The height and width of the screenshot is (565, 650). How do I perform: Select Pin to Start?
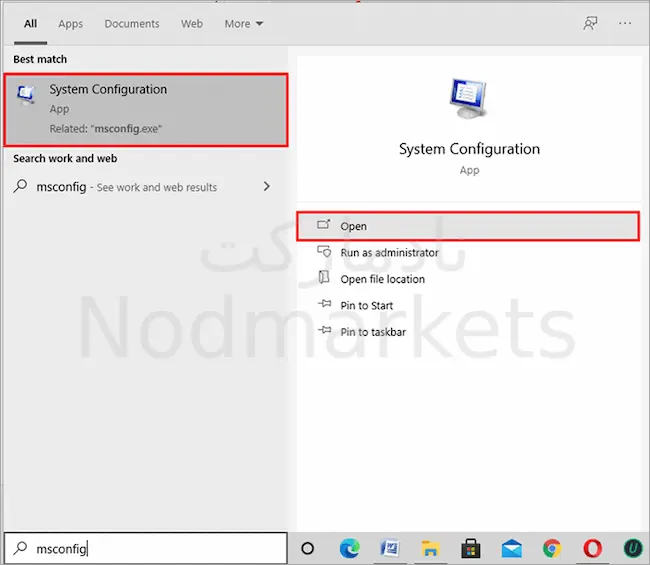pos(366,306)
